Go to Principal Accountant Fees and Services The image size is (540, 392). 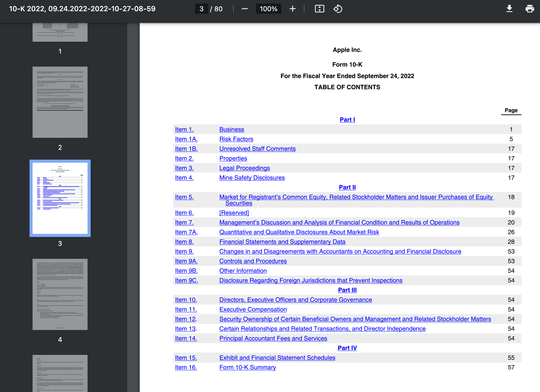(x=273, y=338)
